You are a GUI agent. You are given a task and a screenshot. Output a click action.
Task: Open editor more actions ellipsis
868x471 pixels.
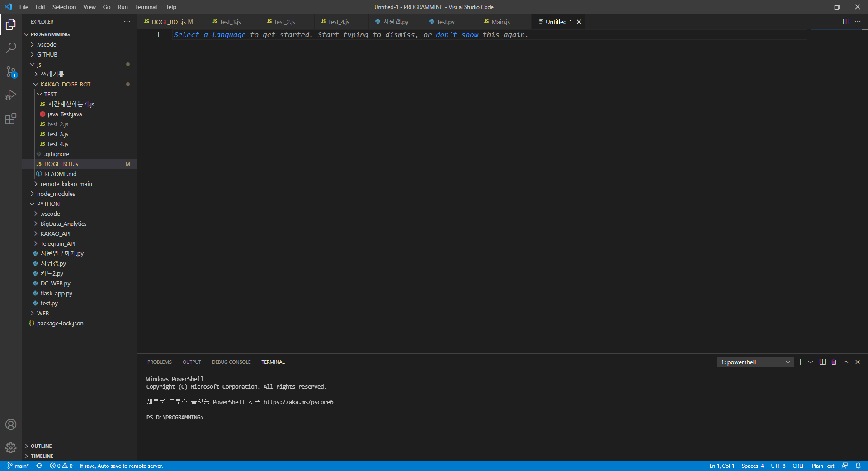coord(858,22)
